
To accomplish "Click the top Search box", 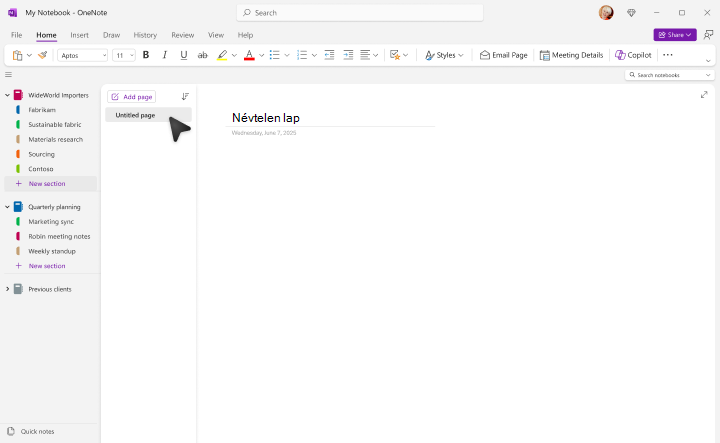I will click(360, 13).
